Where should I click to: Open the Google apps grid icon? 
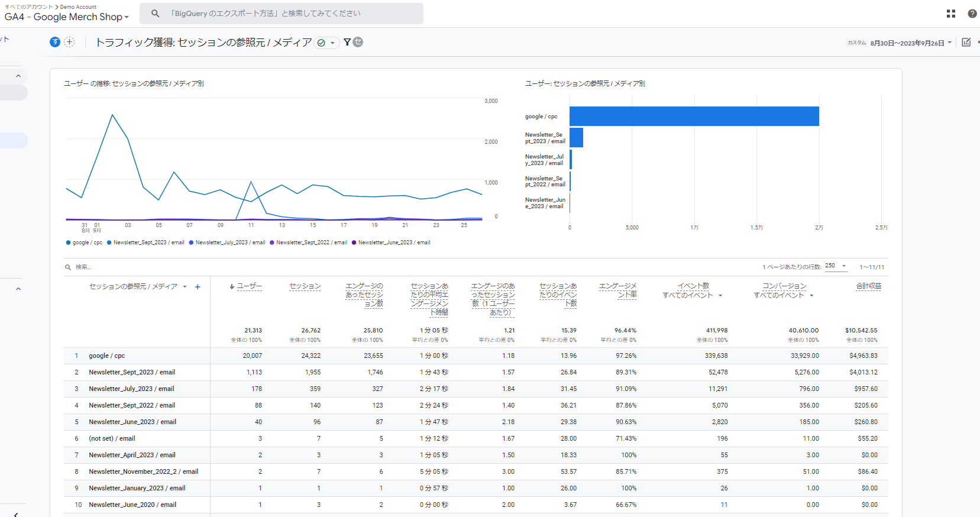951,14
